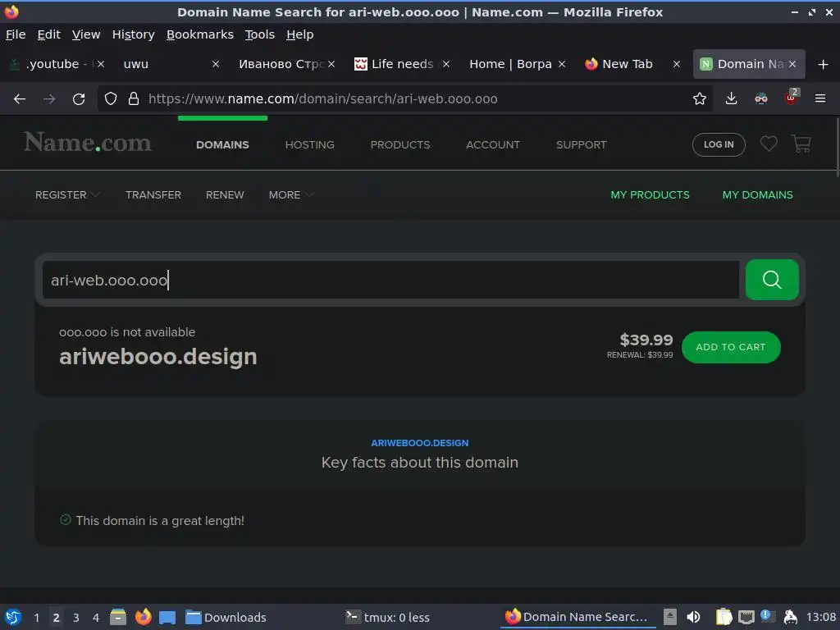Open the Edit menu
Screen dimensions: 840x630
click(48, 34)
